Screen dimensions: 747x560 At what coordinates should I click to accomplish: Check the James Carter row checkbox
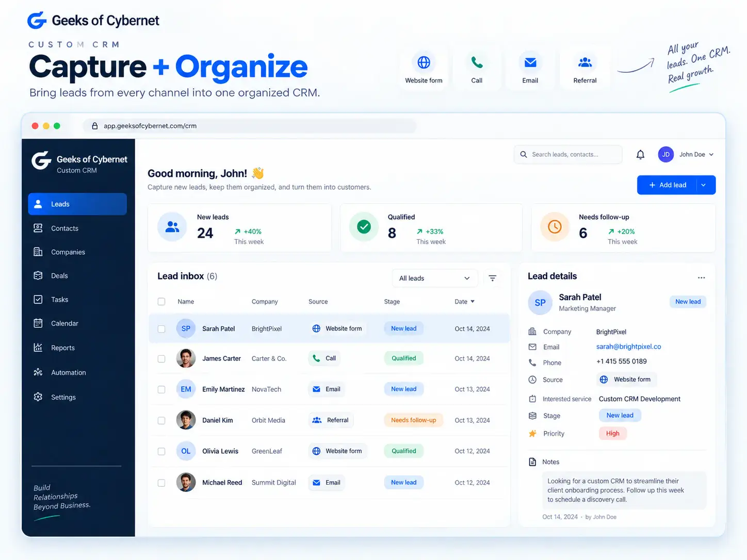coord(161,359)
